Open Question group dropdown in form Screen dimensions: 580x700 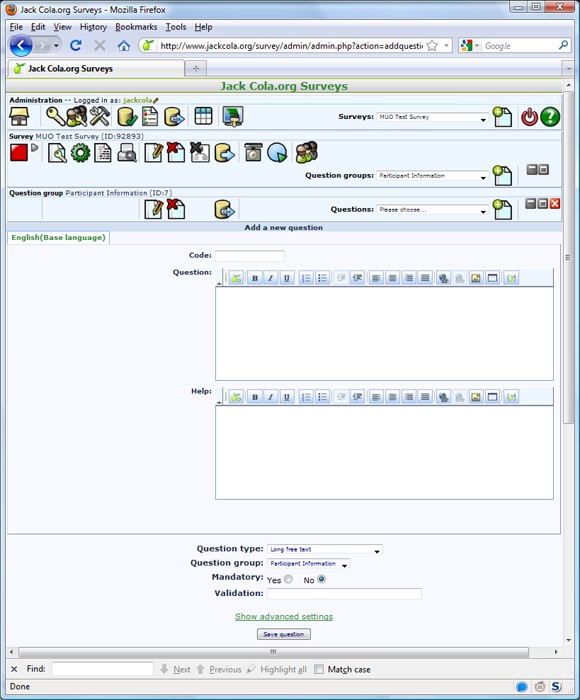tap(309, 564)
